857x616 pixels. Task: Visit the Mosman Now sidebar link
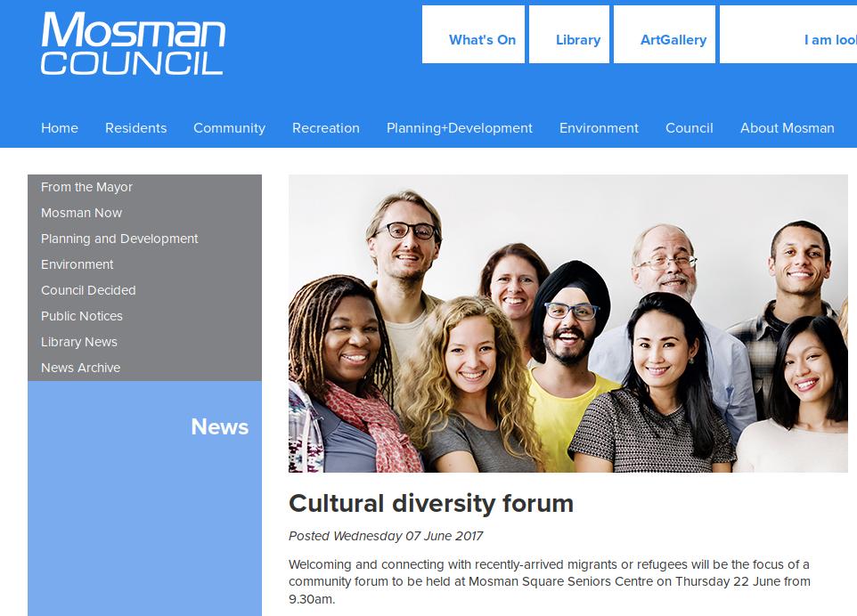(x=81, y=213)
